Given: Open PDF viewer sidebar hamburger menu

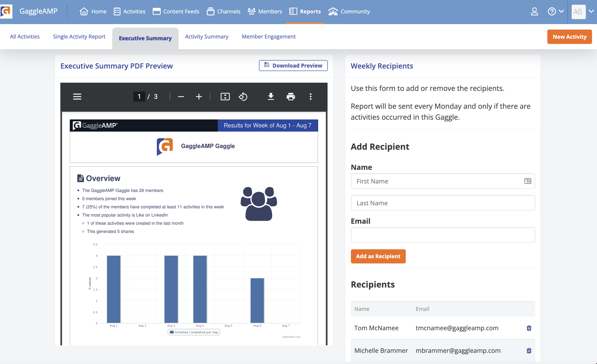Looking at the screenshot, I should [x=77, y=97].
